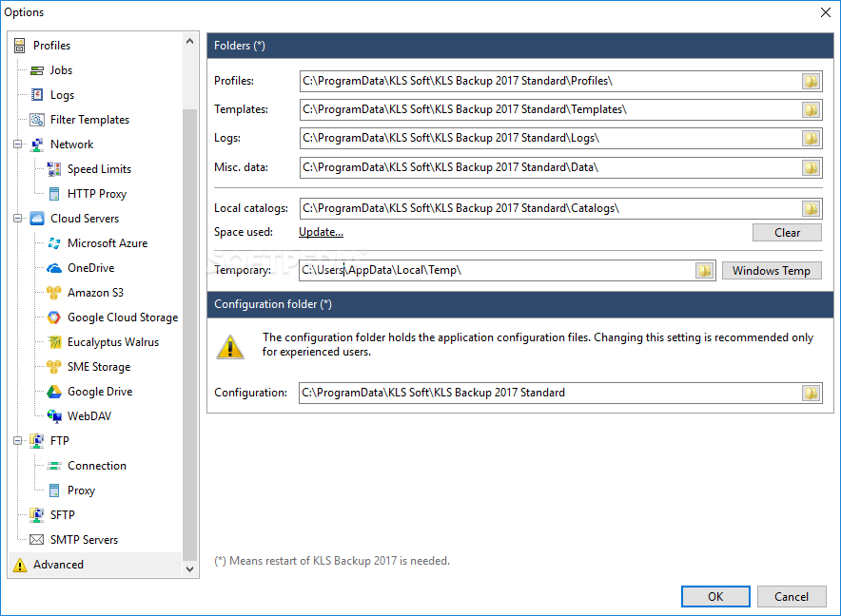The width and height of the screenshot is (841, 616).
Task: Browse for the Configuration folder
Action: pyautogui.click(x=811, y=393)
